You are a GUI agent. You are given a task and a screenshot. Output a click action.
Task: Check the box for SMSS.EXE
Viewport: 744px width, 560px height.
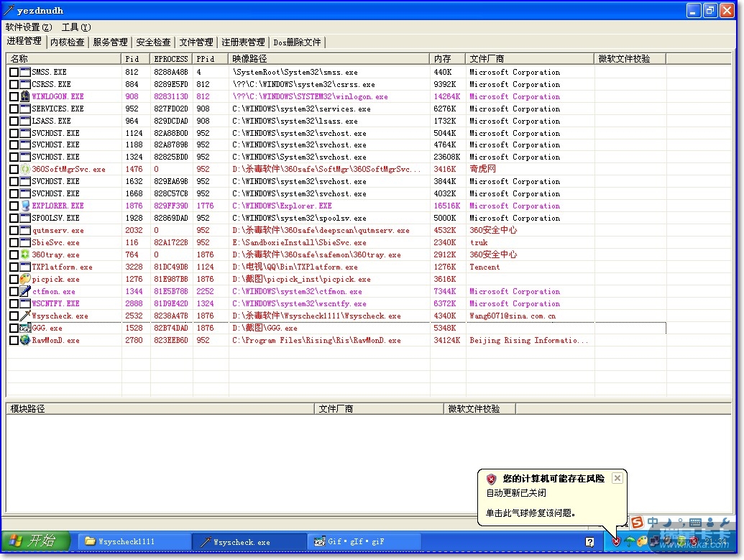click(14, 72)
